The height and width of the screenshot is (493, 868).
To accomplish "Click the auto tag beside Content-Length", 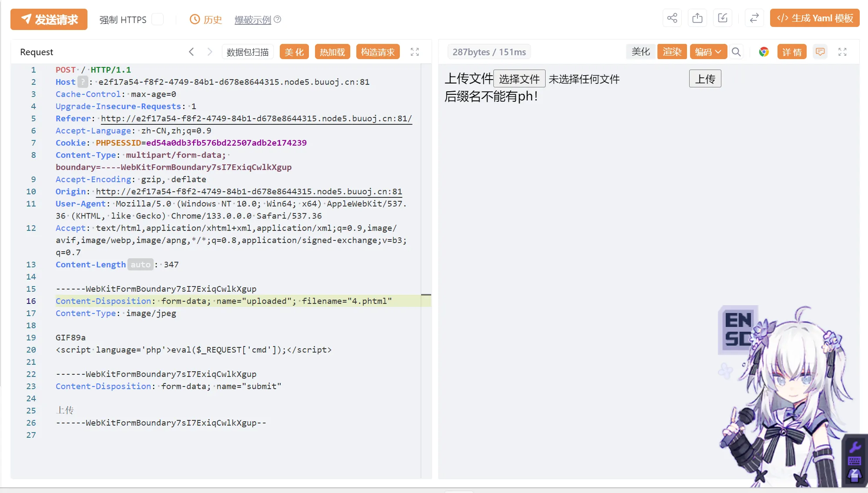I will [140, 264].
